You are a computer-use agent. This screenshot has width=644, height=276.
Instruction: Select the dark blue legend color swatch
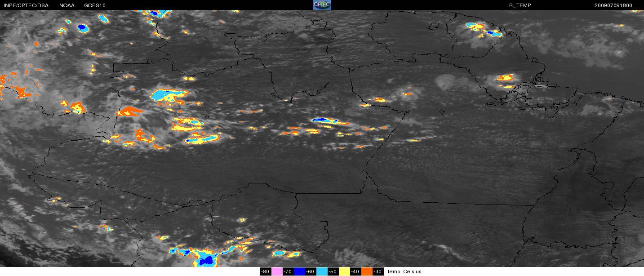coord(299,272)
